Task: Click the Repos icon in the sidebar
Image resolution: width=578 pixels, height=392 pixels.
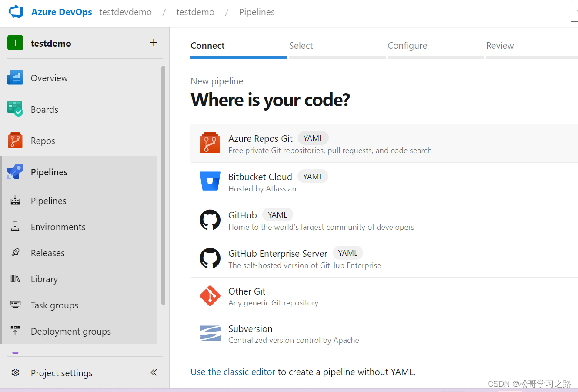Action: point(15,141)
